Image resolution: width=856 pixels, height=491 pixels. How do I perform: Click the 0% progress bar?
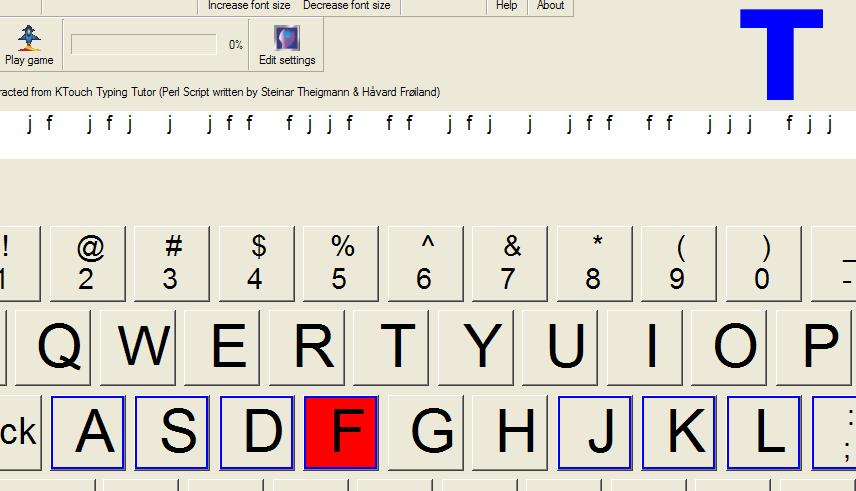click(144, 44)
